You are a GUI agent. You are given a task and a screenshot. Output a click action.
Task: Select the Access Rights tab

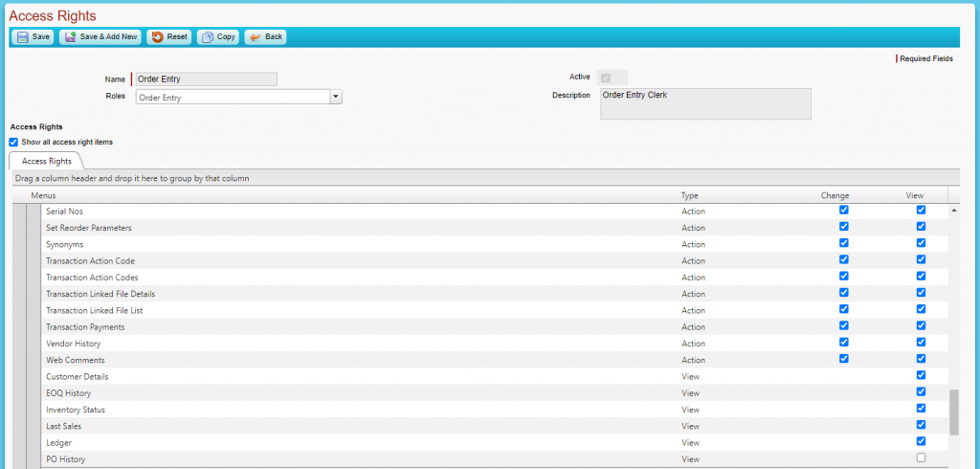[x=46, y=161]
